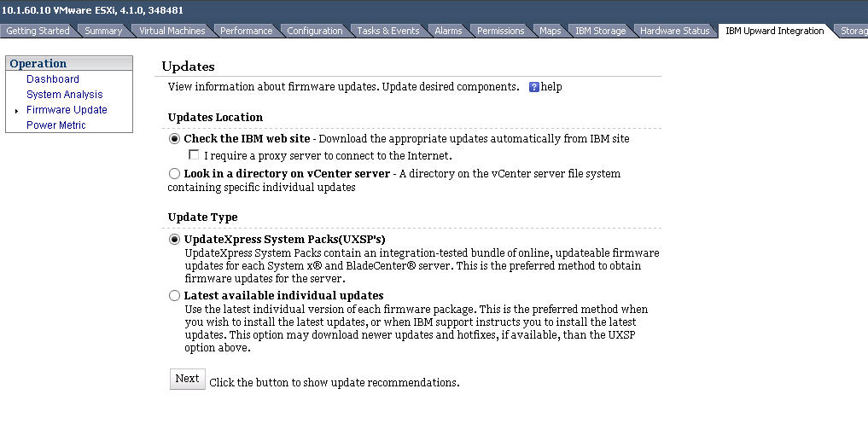868x435 pixels.
Task: Open the Tasks & Events tab
Action: (387, 31)
